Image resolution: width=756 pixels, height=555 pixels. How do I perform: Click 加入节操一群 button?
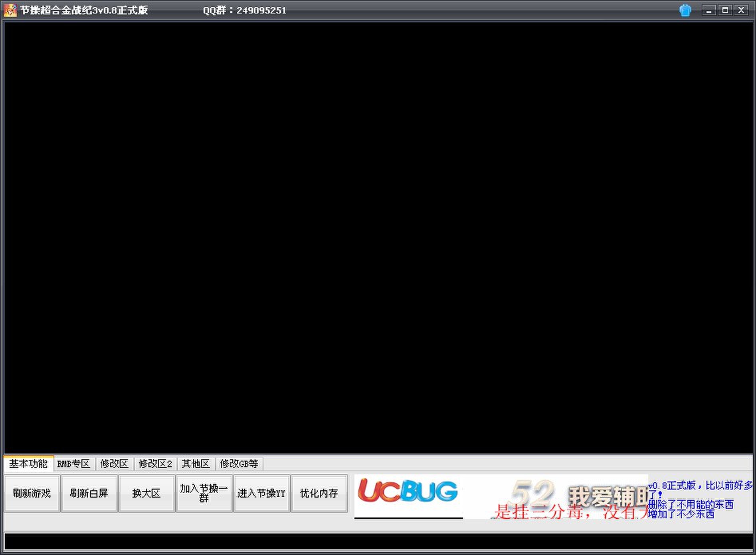(204, 494)
